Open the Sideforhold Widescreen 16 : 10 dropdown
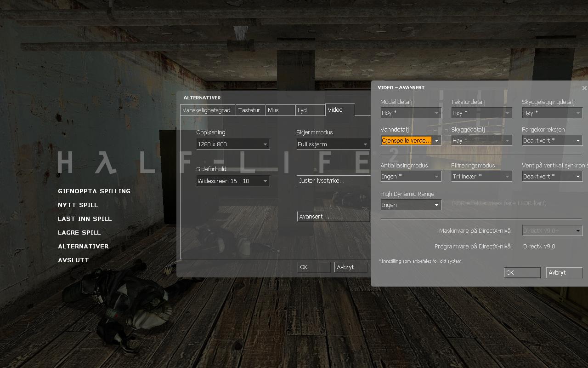Screen dimensions: 588x368 click(233, 181)
